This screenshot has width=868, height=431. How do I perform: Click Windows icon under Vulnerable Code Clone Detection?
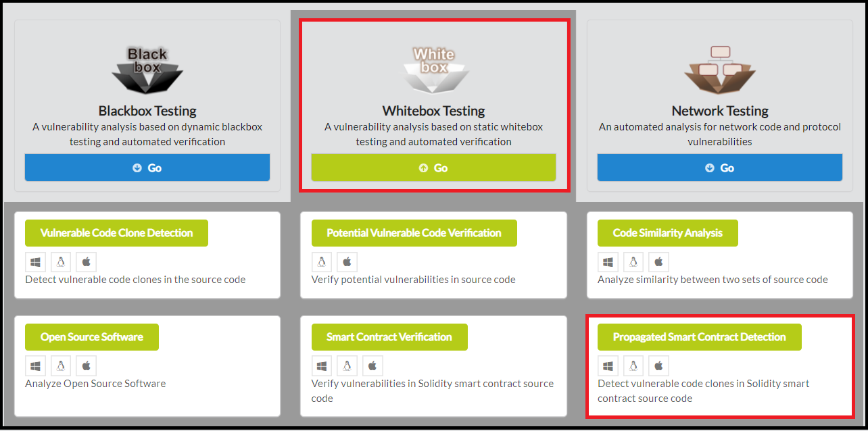(x=36, y=262)
